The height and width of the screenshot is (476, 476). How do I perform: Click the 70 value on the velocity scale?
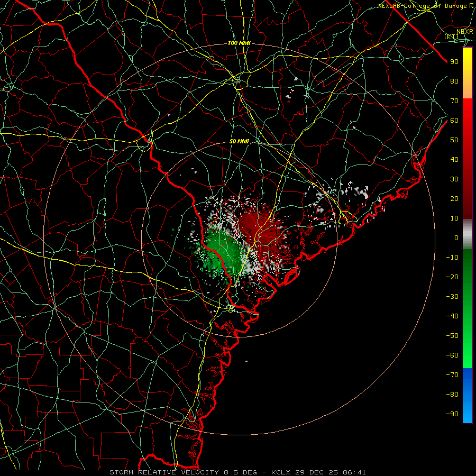(x=454, y=101)
